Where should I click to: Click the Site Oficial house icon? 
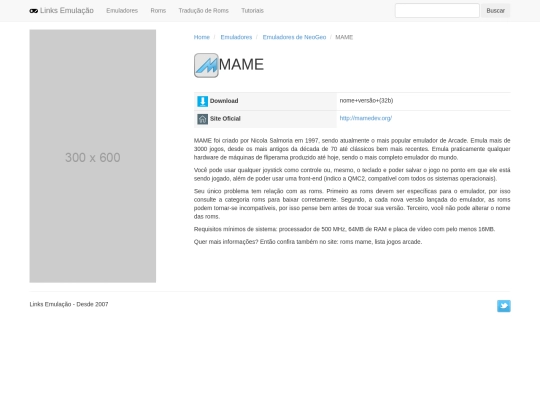tap(202, 119)
